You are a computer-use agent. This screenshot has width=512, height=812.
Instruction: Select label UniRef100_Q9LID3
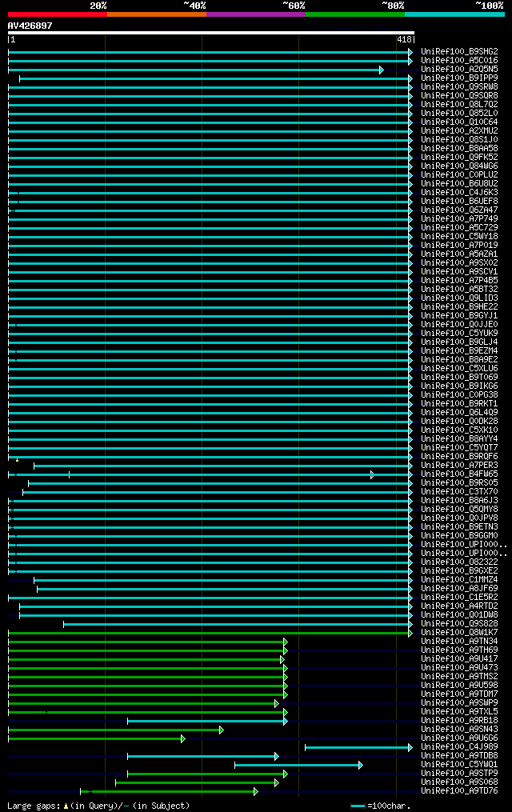click(459, 298)
